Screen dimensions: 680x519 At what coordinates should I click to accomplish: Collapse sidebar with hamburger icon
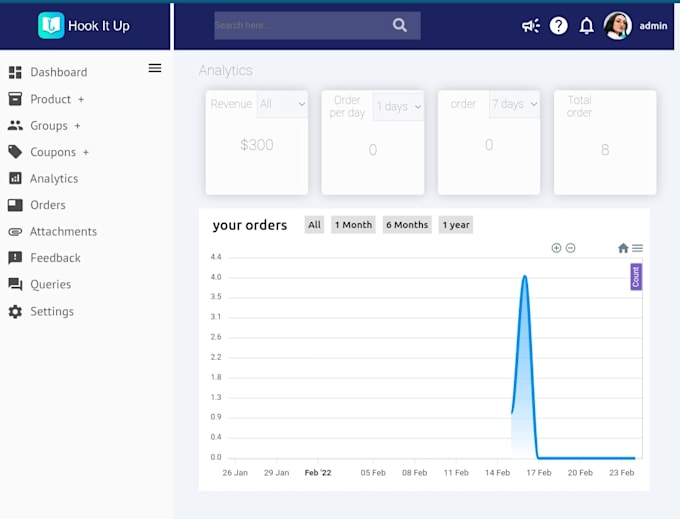click(x=155, y=68)
